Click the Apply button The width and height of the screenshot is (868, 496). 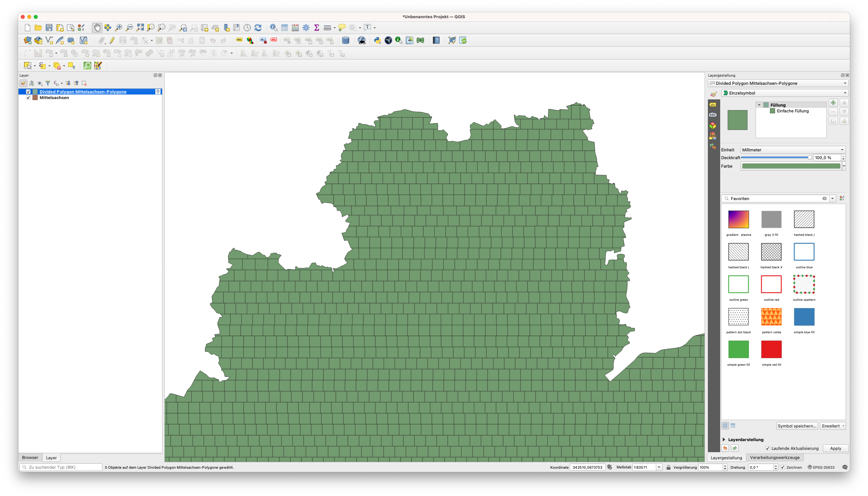(x=836, y=448)
